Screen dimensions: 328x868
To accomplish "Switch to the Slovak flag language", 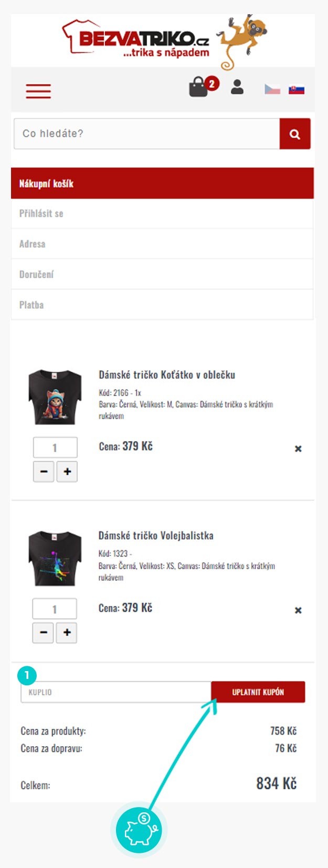I will (x=297, y=89).
